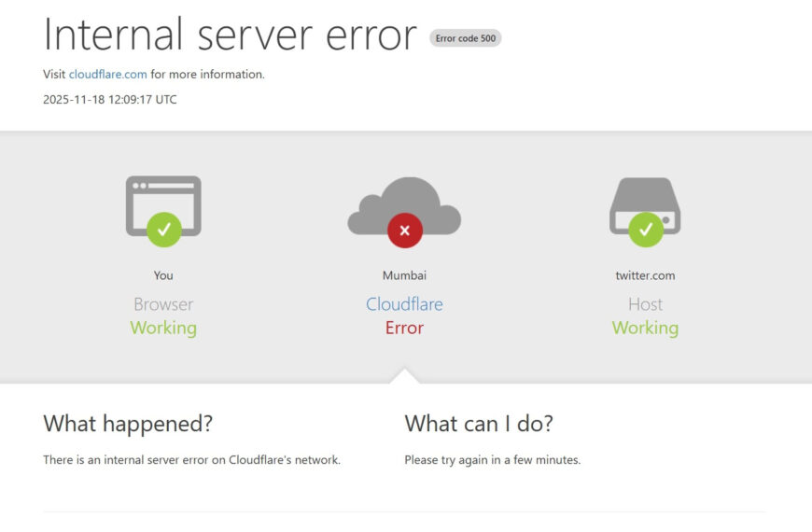812x532 pixels.
Task: Click the red 'Error' status text
Action: [404, 328]
